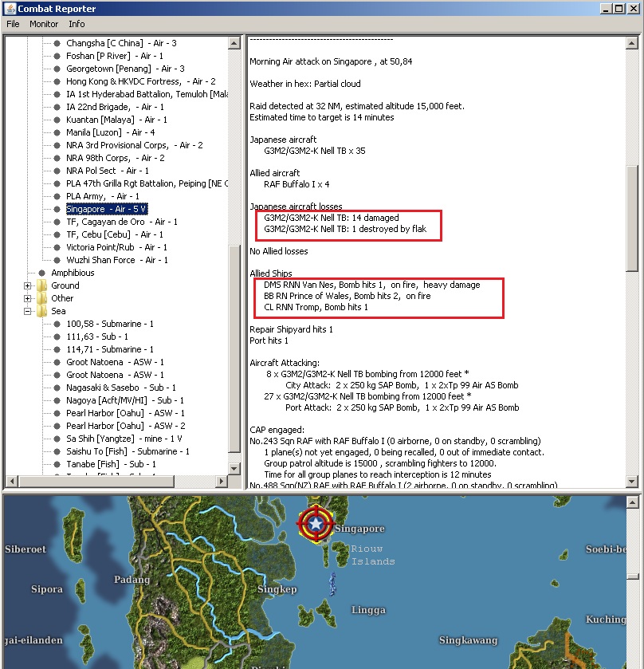Screen dimensions: 644x669
Task: Select Nagoya [Acft/MV/HI] - Sub - 1
Action: point(125,400)
